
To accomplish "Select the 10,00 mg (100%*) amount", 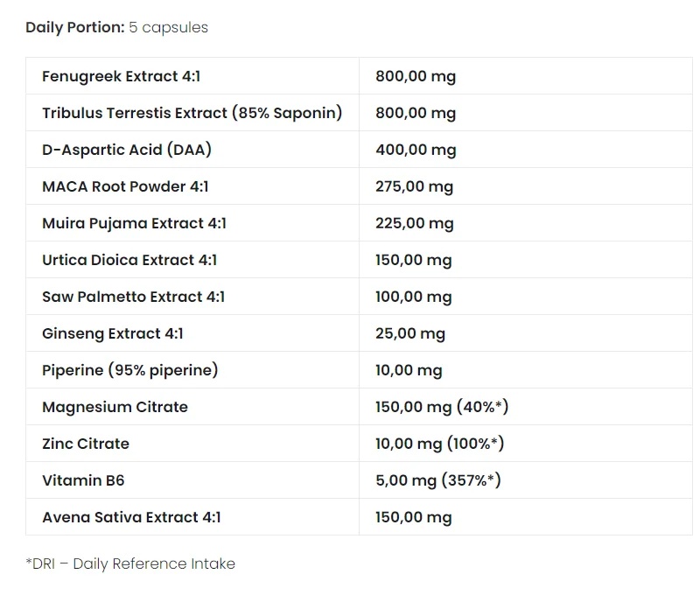I will pos(439,444).
